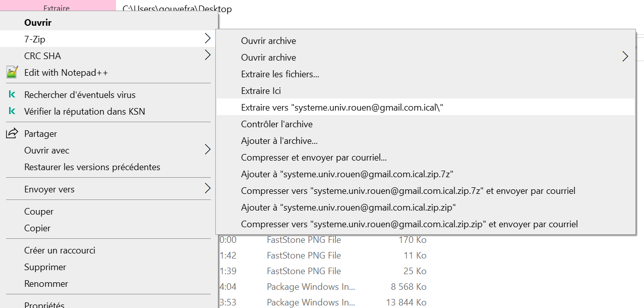Click the share icon next to Partager

click(x=11, y=133)
